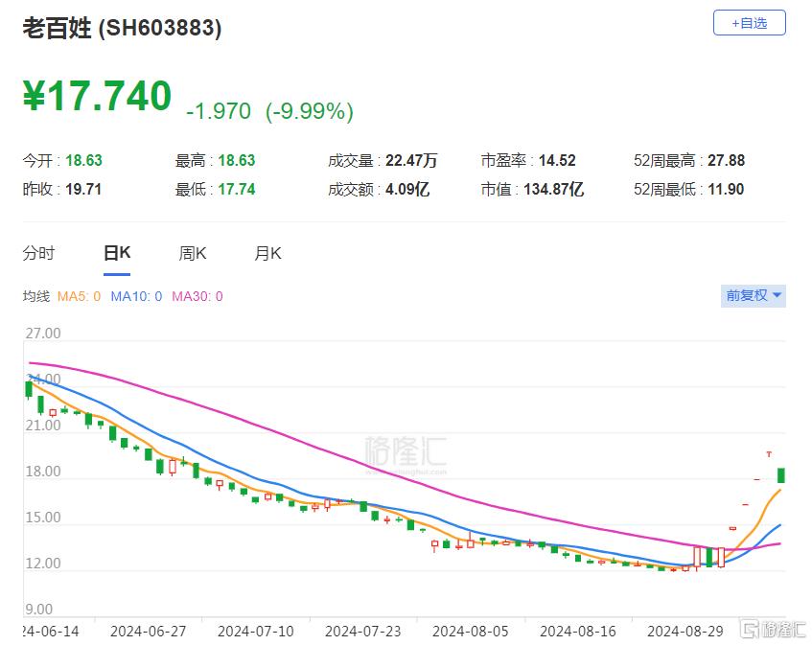
Task: Click the MA10 moving average legend
Action: pyautogui.click(x=136, y=296)
